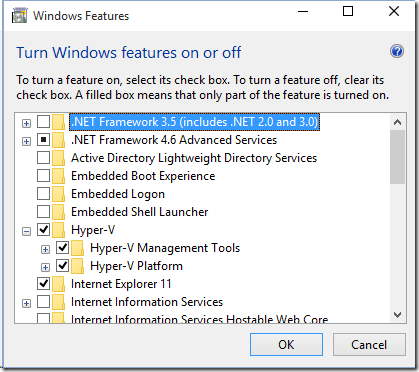Collapse the Hyper-V tree node

(x=26, y=231)
